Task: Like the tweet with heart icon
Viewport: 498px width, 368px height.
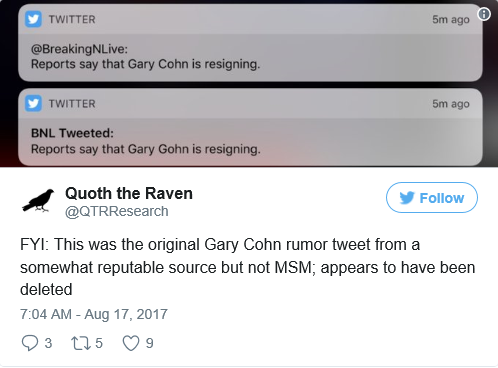Action: (x=131, y=343)
